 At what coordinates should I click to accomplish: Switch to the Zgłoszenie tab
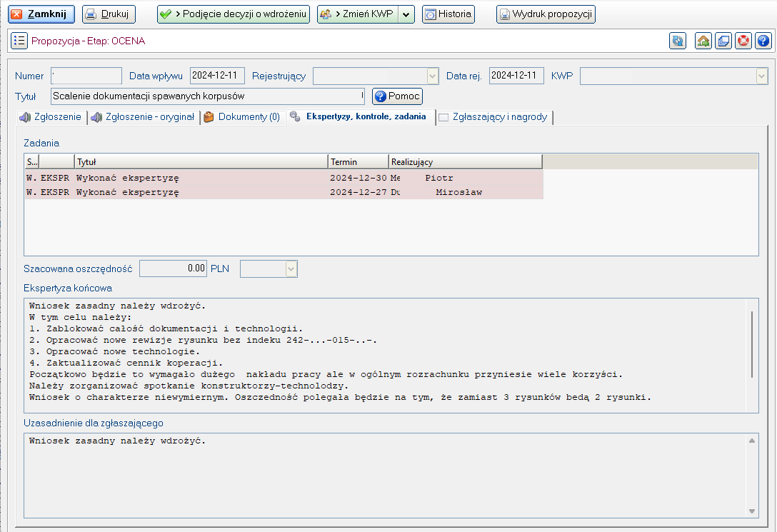[x=50, y=117]
